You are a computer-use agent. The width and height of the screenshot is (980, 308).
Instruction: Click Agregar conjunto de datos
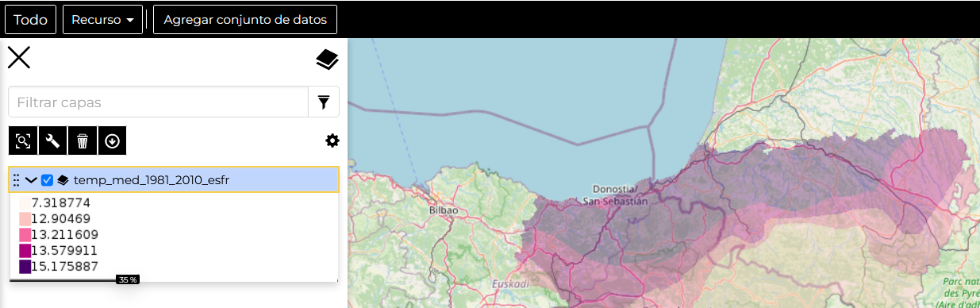coord(245,20)
